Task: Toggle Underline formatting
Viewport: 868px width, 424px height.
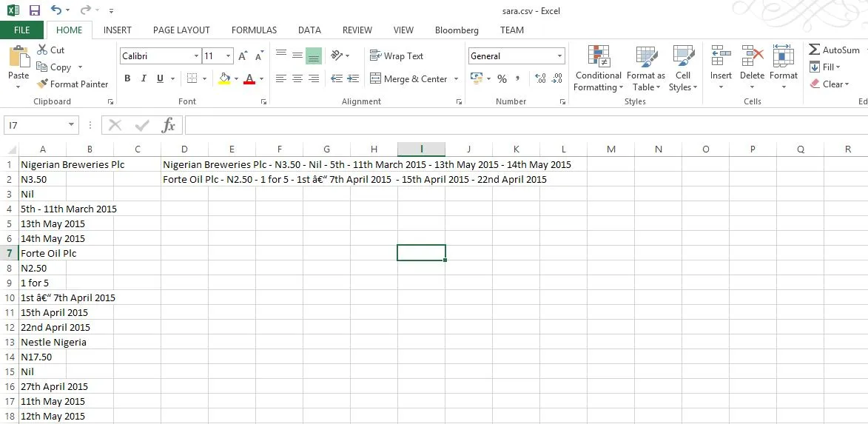Action: pyautogui.click(x=160, y=78)
